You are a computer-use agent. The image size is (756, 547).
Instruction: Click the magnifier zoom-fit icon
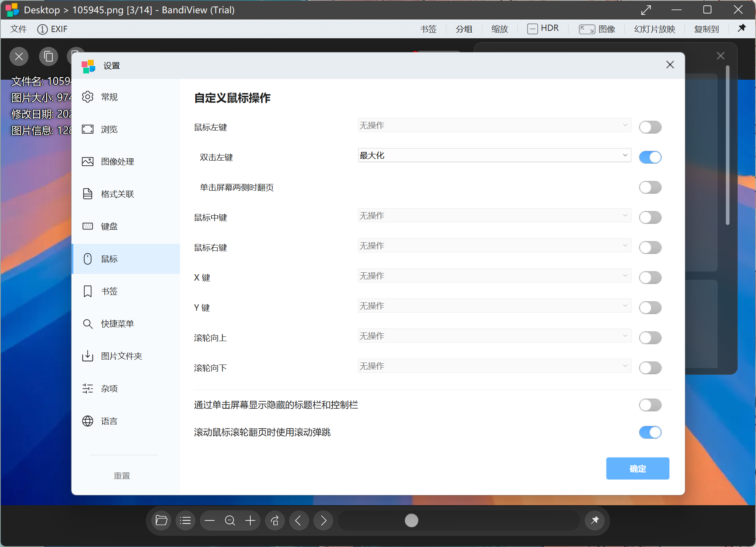pos(230,520)
